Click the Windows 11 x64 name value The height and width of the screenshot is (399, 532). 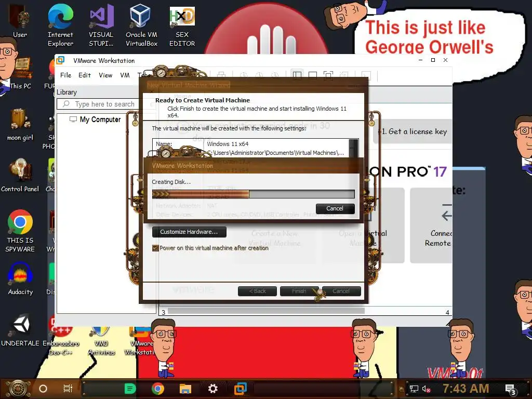click(228, 144)
